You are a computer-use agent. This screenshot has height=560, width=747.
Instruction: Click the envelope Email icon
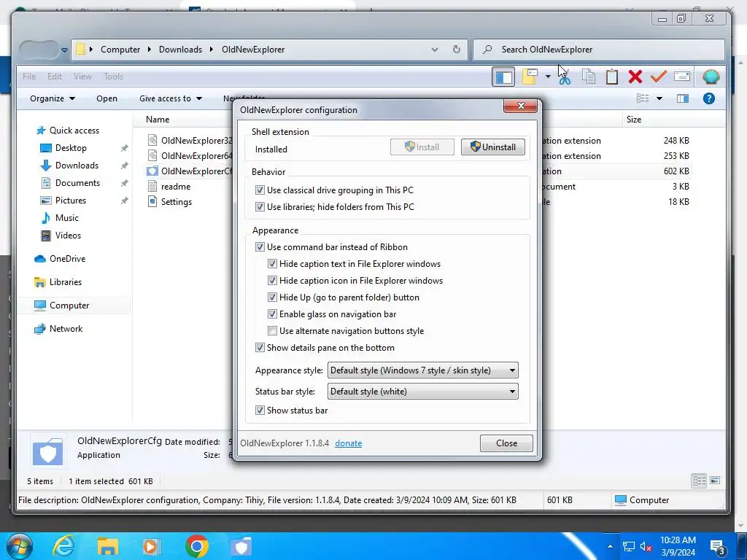[682, 77]
